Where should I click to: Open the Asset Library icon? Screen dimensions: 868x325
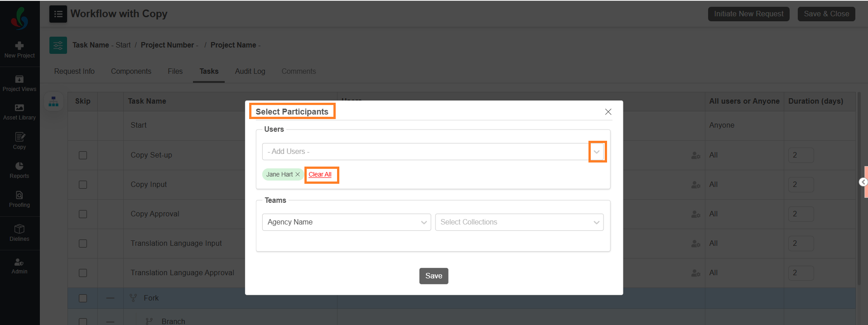click(19, 108)
